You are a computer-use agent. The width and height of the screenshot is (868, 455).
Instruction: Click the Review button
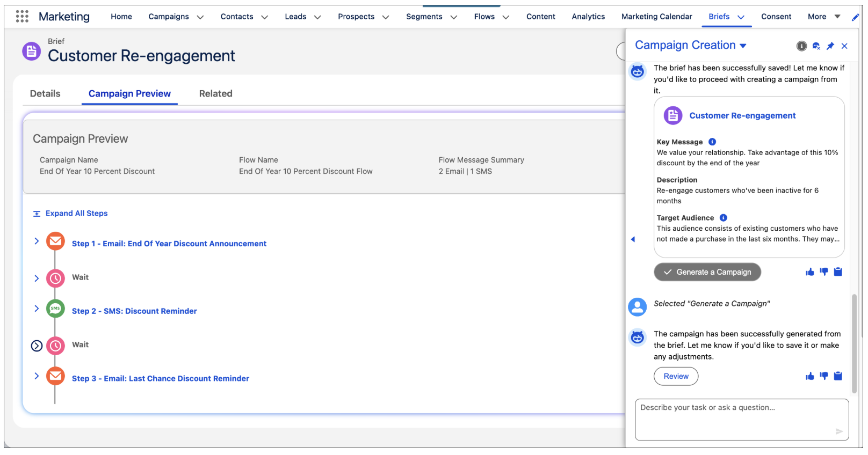point(676,376)
